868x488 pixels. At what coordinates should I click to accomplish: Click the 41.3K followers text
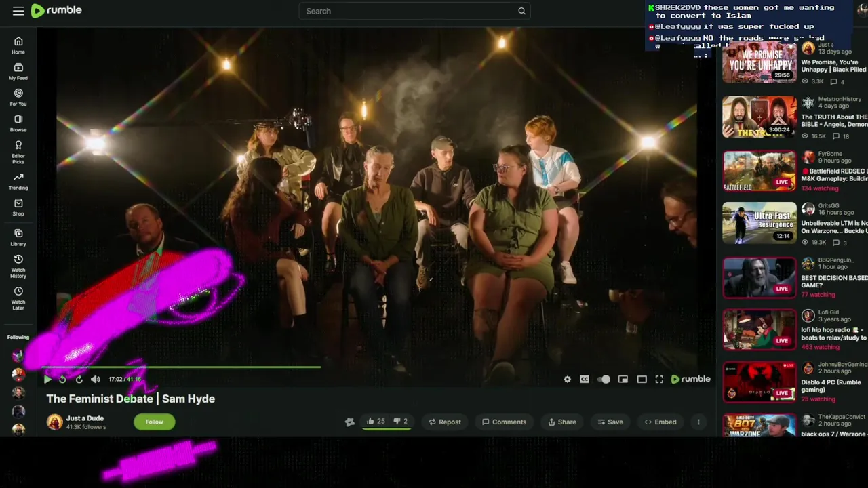click(x=86, y=427)
